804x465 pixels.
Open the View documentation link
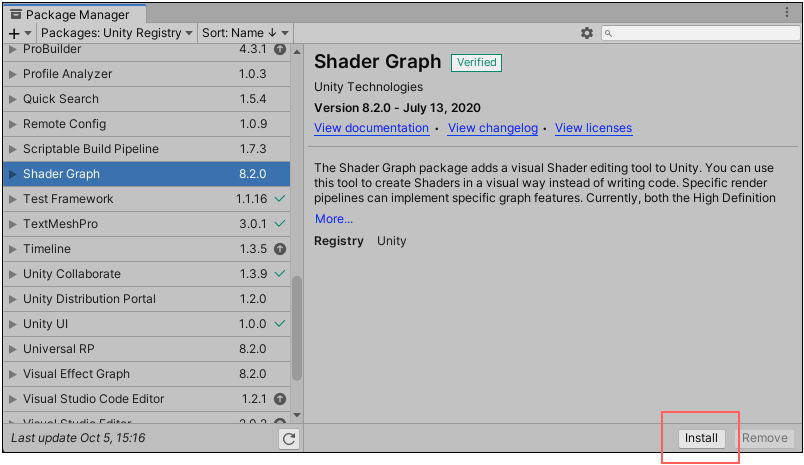371,128
